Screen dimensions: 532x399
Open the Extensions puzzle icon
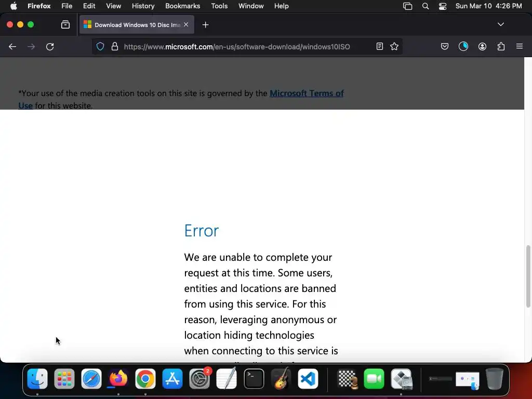pyautogui.click(x=501, y=46)
